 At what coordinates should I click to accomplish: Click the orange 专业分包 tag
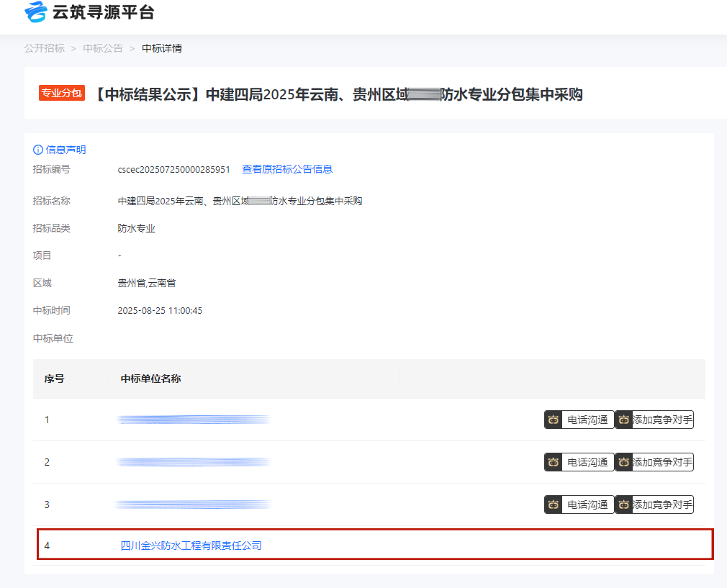pos(62,93)
